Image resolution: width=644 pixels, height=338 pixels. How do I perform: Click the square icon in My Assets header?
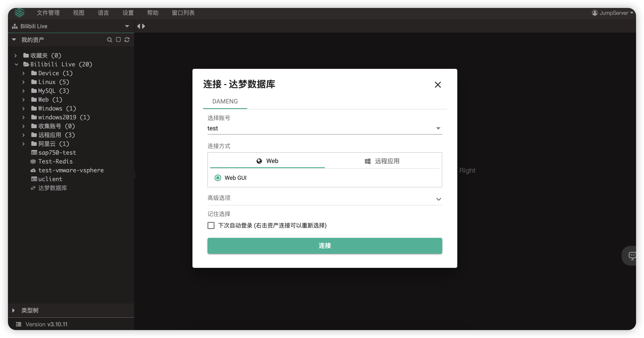tap(118, 39)
